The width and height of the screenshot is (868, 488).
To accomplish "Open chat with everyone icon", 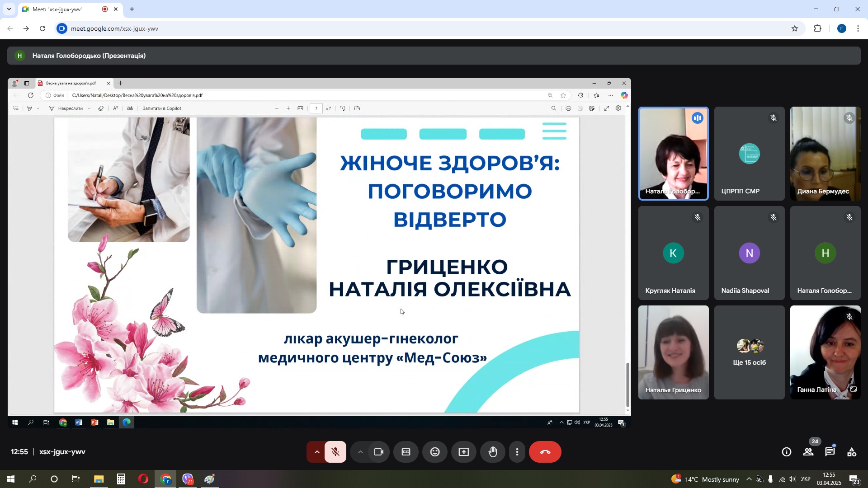I will pyautogui.click(x=830, y=452).
